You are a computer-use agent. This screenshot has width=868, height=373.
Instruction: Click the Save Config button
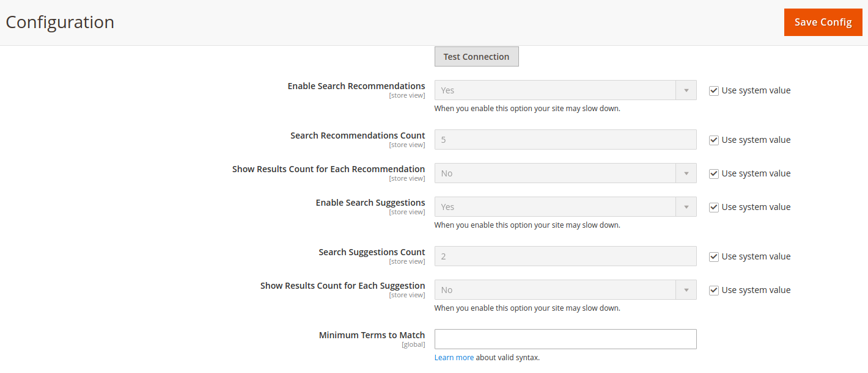[823, 22]
